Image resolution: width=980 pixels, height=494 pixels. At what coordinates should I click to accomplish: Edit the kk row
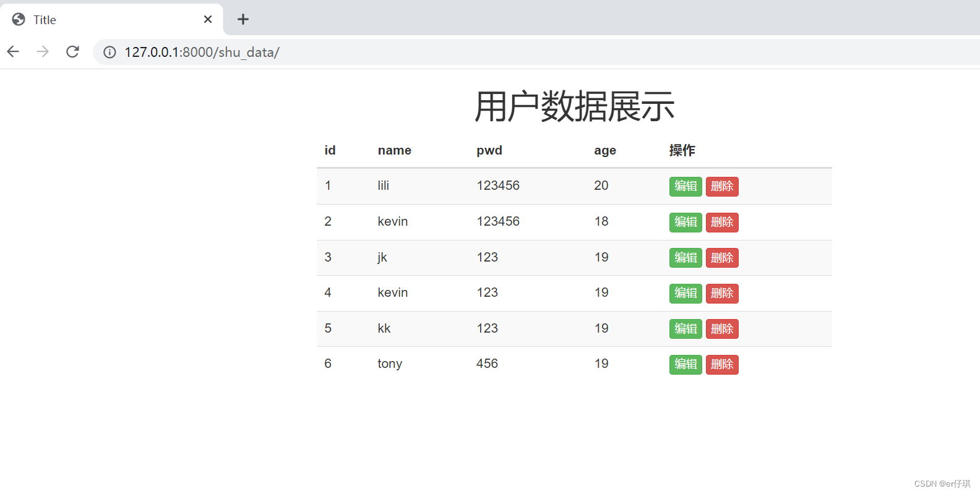686,329
